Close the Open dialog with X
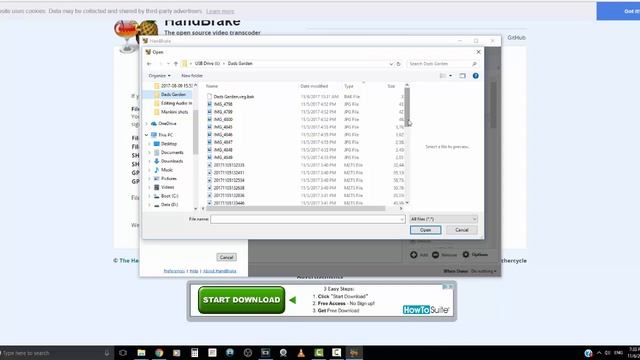 click(478, 52)
